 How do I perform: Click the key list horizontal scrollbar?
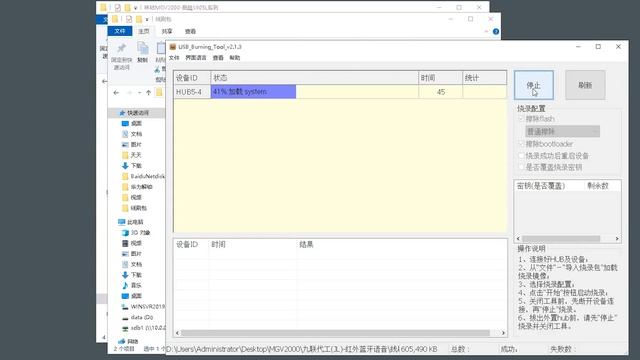coord(561,238)
